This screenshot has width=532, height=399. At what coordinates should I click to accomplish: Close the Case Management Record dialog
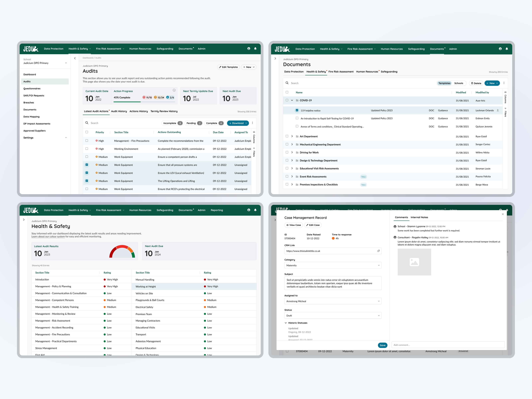503,214
